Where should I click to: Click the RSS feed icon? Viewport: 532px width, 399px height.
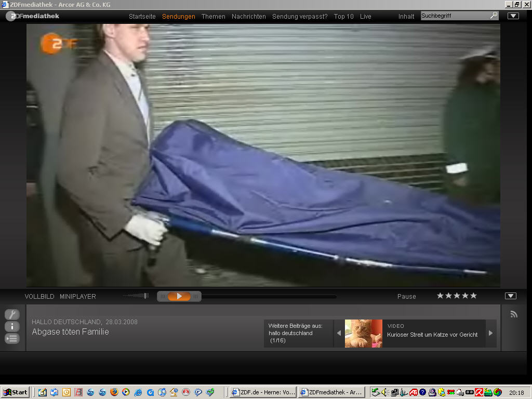[x=514, y=314]
